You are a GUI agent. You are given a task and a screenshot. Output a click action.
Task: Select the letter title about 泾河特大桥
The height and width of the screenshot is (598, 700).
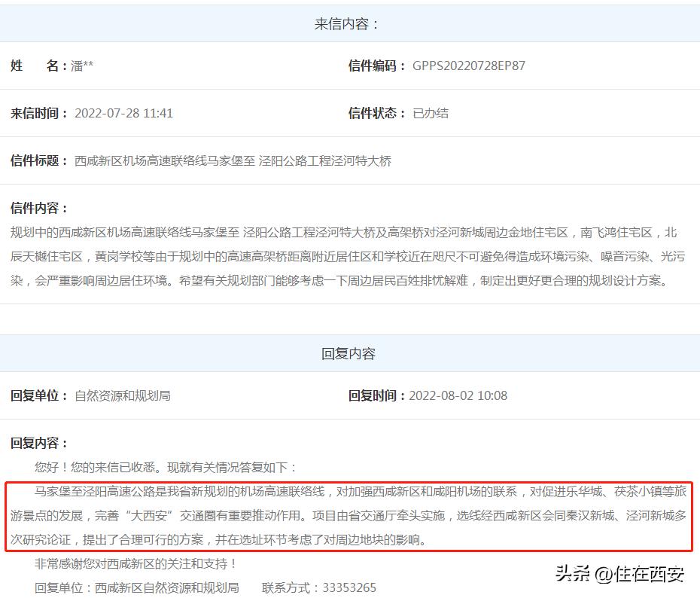tap(233, 160)
